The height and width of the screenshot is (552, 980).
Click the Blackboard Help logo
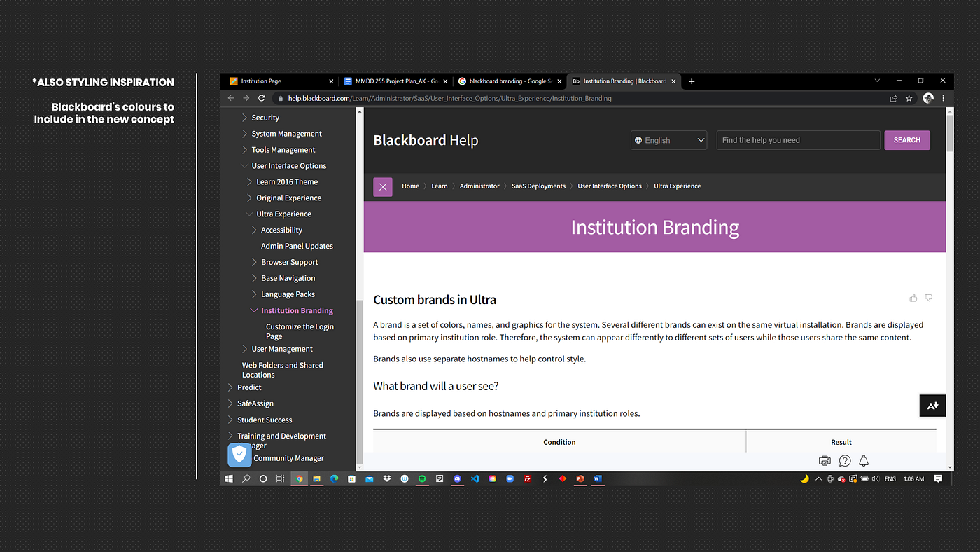pos(426,140)
